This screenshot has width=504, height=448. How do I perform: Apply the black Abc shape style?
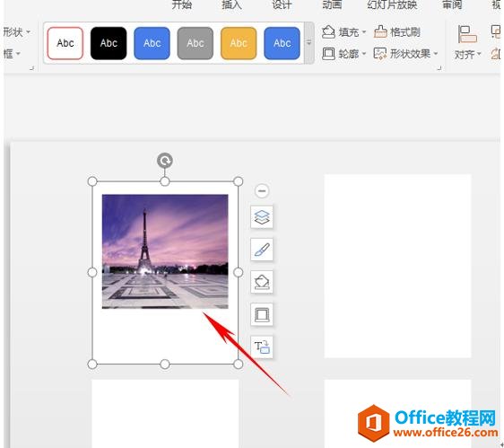click(x=109, y=43)
